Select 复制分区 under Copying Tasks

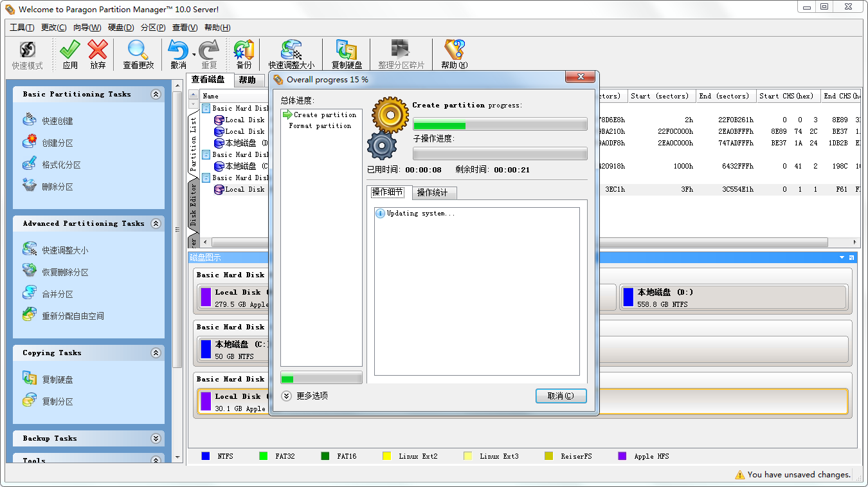coord(58,401)
